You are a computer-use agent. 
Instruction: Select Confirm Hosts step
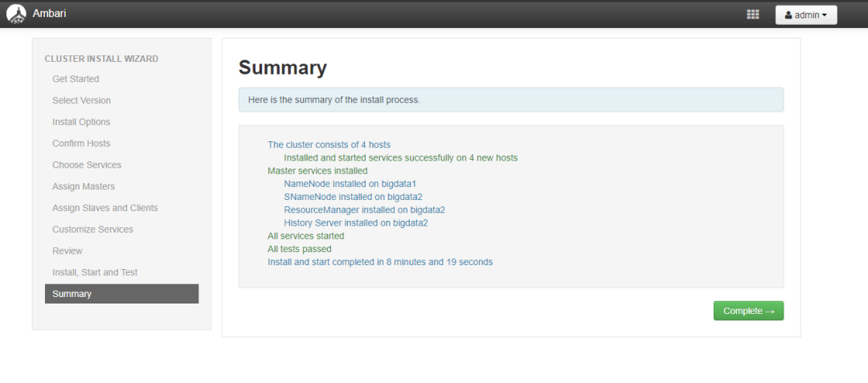[x=81, y=144]
